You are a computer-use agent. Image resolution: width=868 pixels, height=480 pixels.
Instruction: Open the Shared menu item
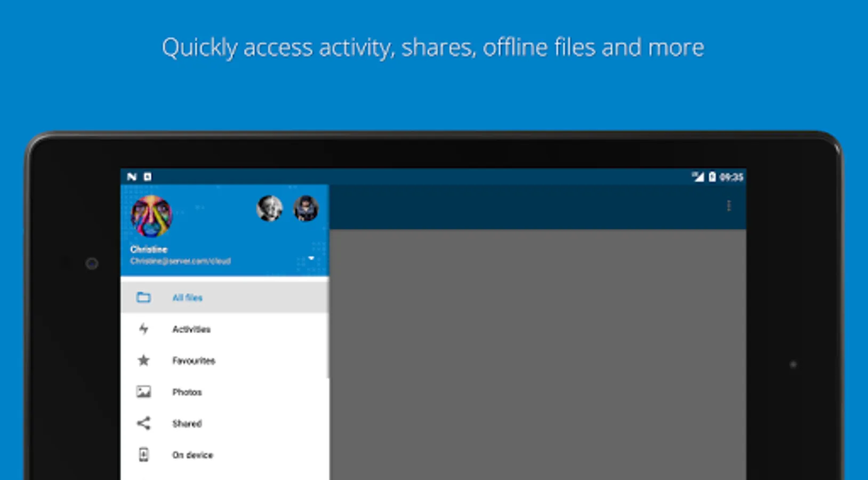click(224, 423)
